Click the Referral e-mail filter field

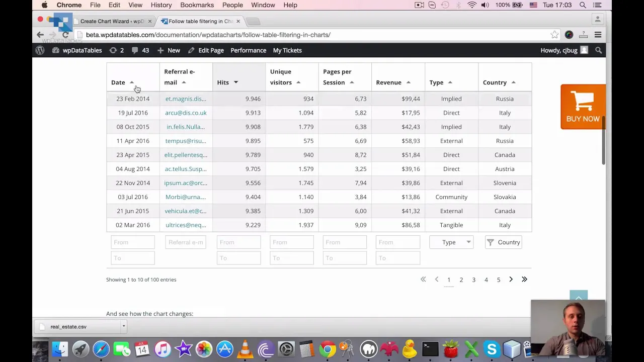point(186,242)
